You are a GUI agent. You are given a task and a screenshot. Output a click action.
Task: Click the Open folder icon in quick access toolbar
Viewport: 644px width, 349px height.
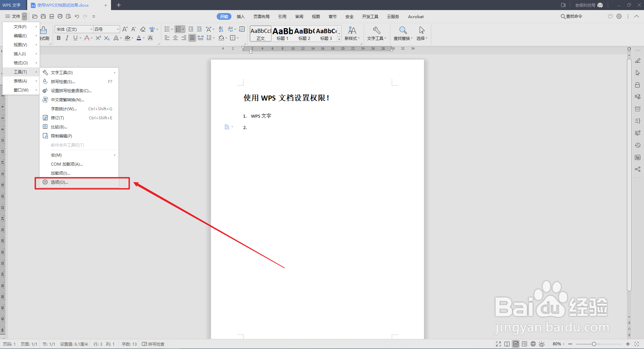pyautogui.click(x=35, y=16)
